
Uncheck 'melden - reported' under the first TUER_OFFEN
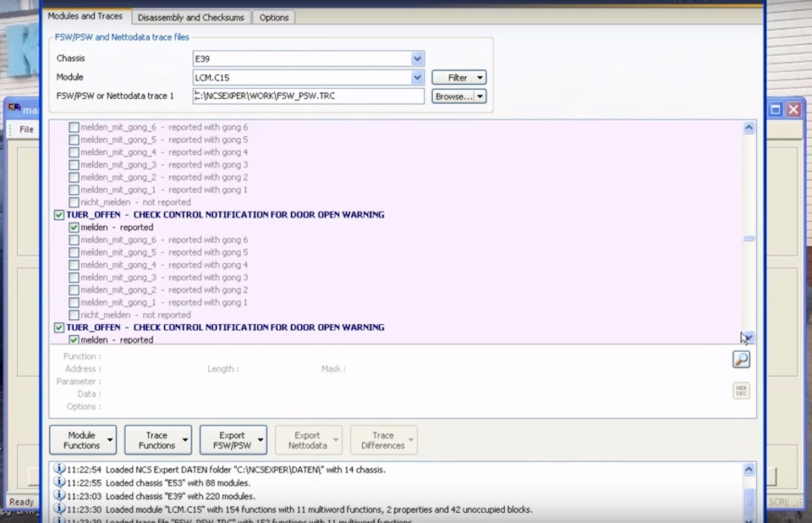pyautogui.click(x=74, y=228)
